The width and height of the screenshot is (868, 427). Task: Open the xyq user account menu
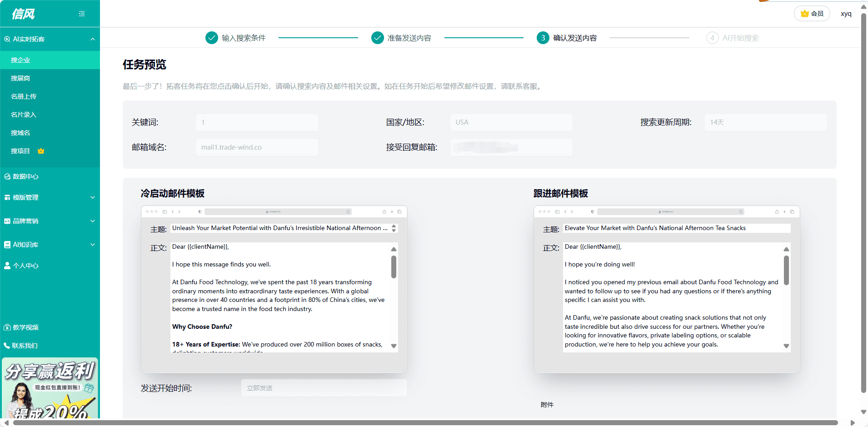[846, 14]
